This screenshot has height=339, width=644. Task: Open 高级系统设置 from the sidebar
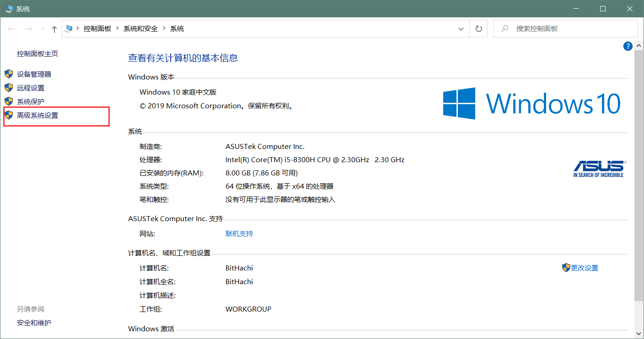click(x=38, y=115)
